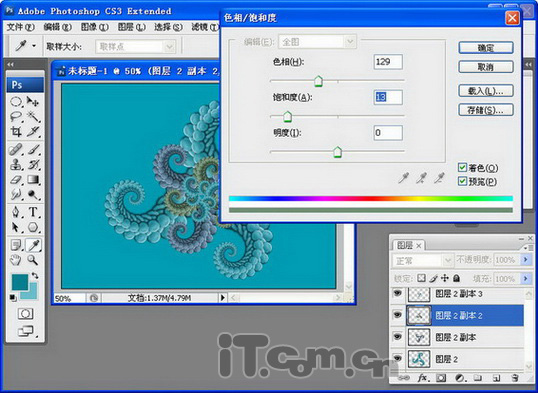
Task: Toggle lock all padlock
Action: tap(456, 278)
